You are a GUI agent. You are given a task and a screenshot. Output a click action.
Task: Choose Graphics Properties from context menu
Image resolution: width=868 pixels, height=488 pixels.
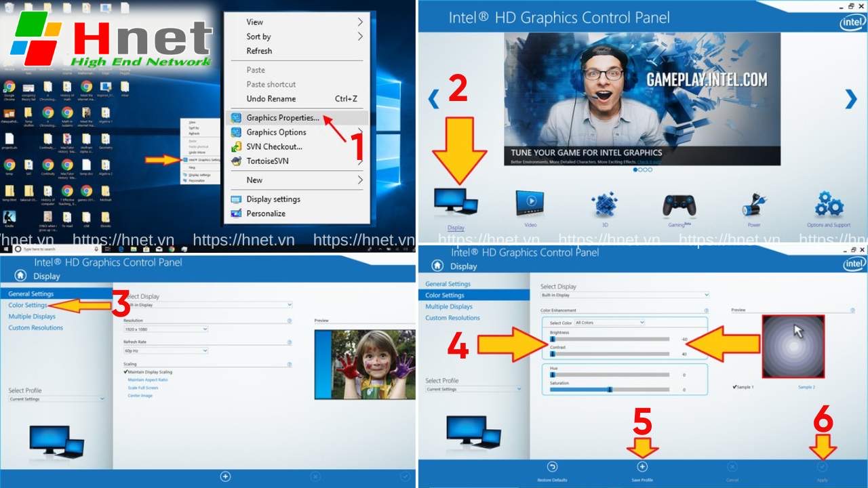[297, 118]
